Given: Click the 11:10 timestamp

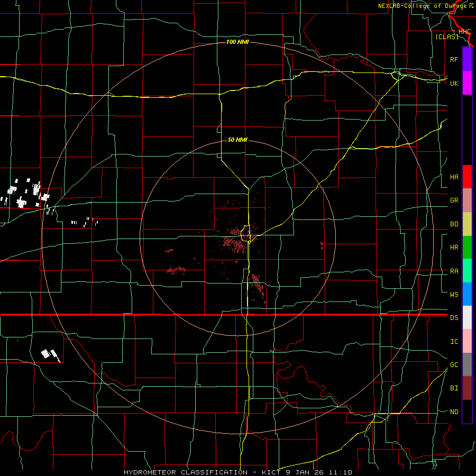Looking at the screenshot, I should point(341,472).
